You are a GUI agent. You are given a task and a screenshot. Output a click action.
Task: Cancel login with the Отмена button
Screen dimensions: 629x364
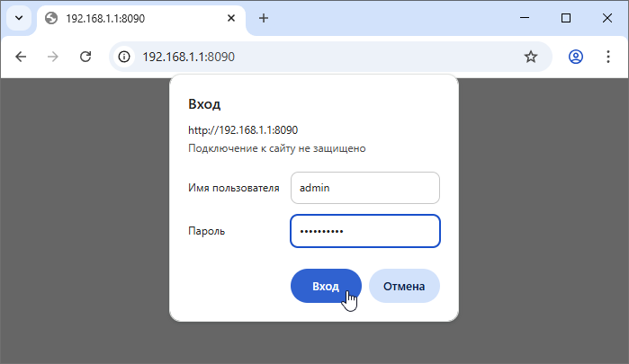point(404,286)
